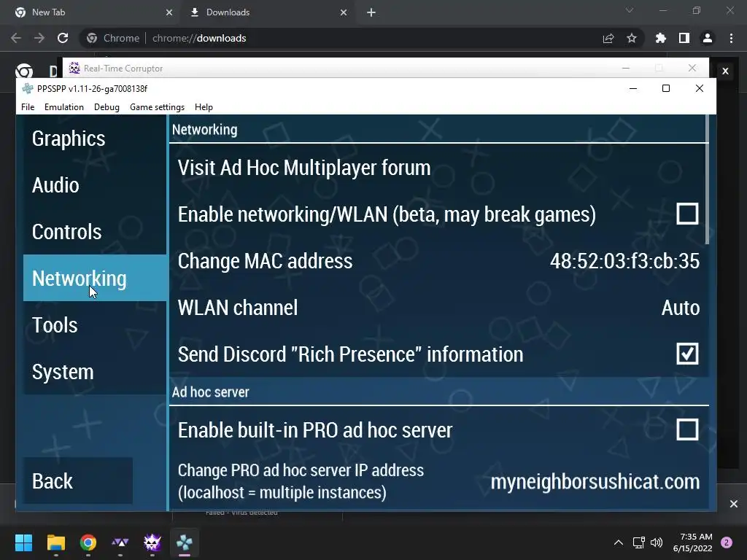Open PPSSPP File menu
This screenshot has height=560, width=747.
28,107
